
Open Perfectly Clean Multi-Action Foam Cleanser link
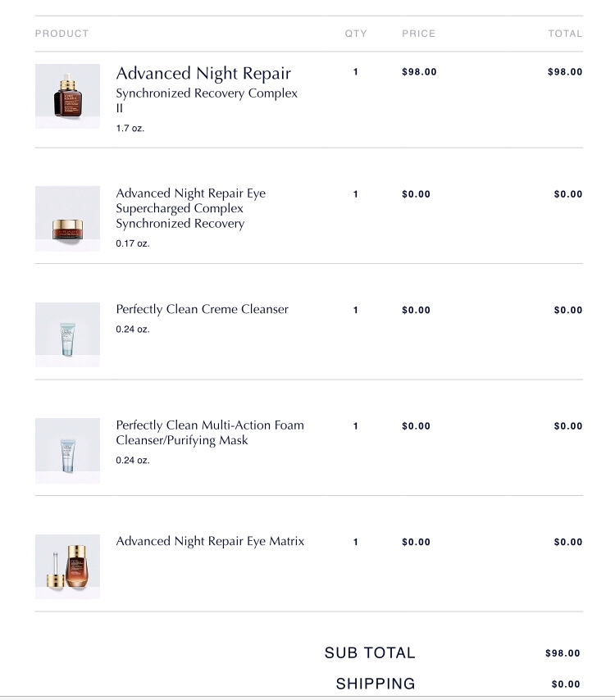tap(210, 433)
